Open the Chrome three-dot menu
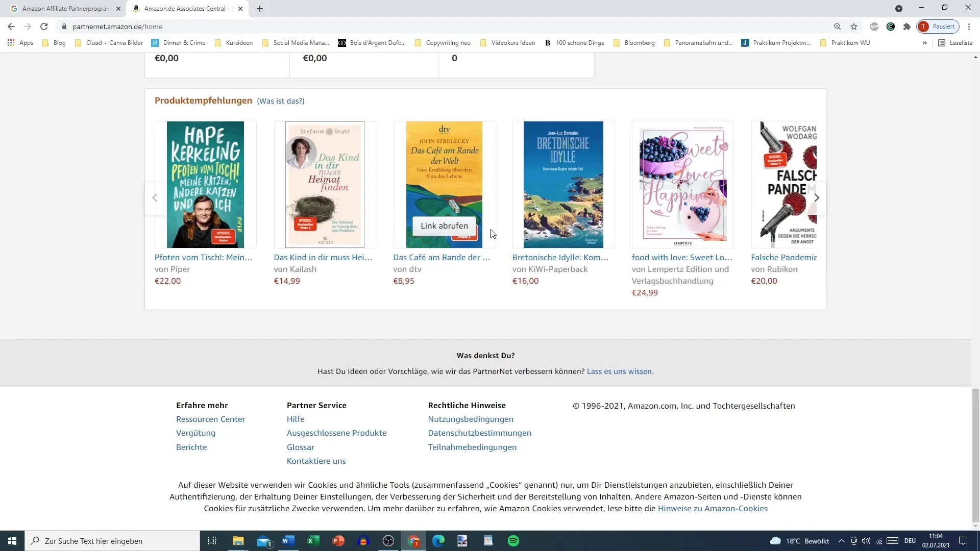 (969, 27)
